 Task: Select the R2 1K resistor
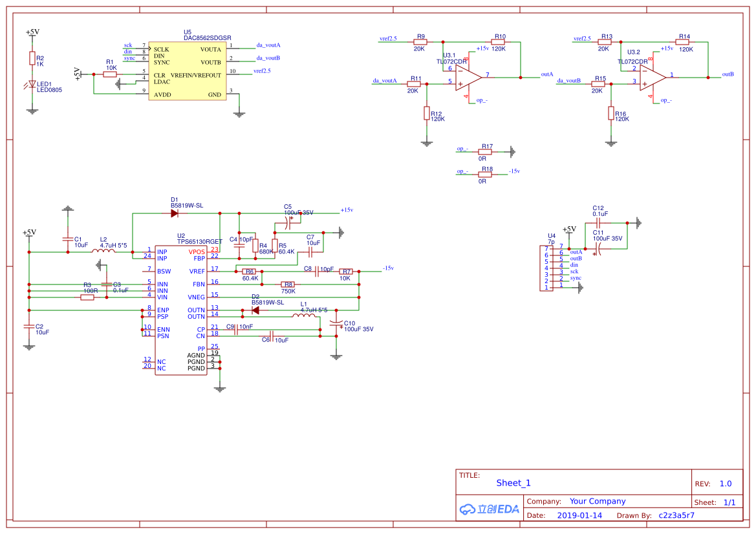pyautogui.click(x=32, y=58)
